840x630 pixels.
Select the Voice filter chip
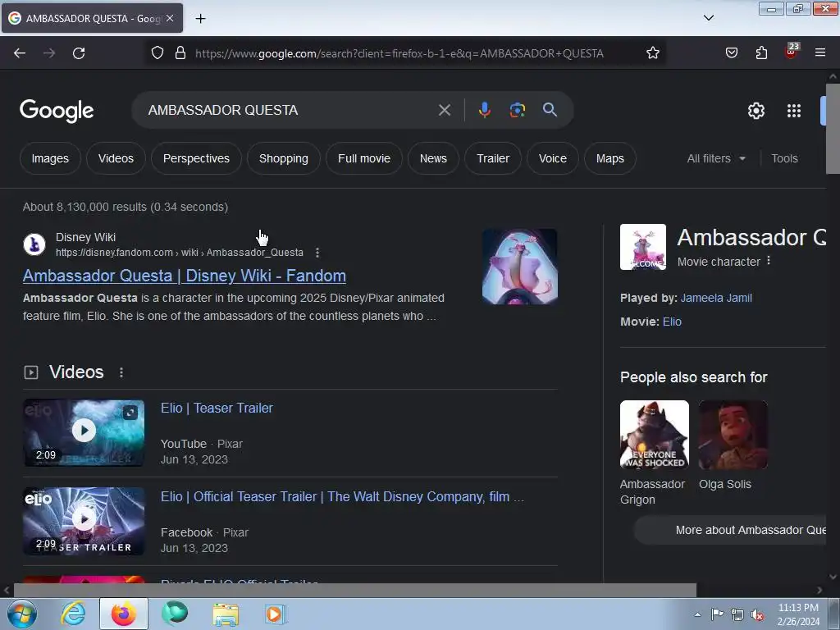point(553,158)
